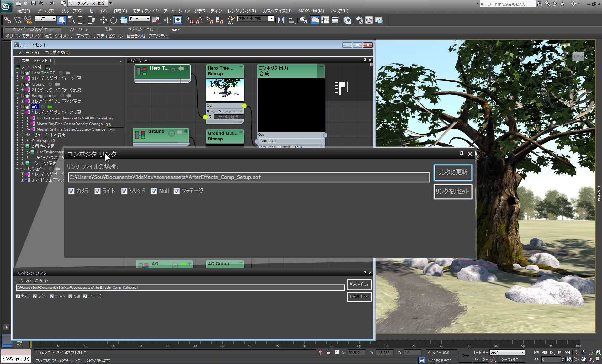Uncheck the カメラ checkbox in the enlarged Compositor Link panel
Viewport: 602px width, 364px height.
[x=71, y=191]
